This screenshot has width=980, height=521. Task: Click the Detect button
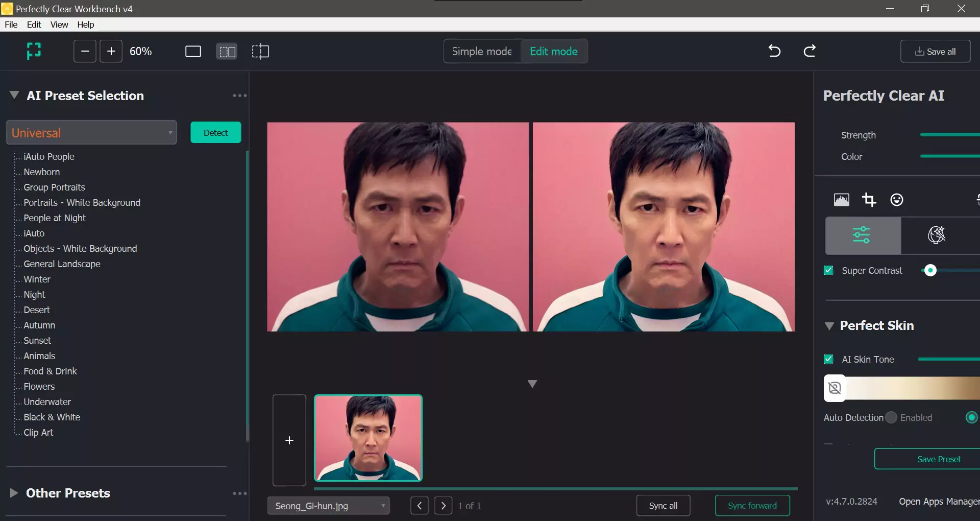pyautogui.click(x=216, y=133)
